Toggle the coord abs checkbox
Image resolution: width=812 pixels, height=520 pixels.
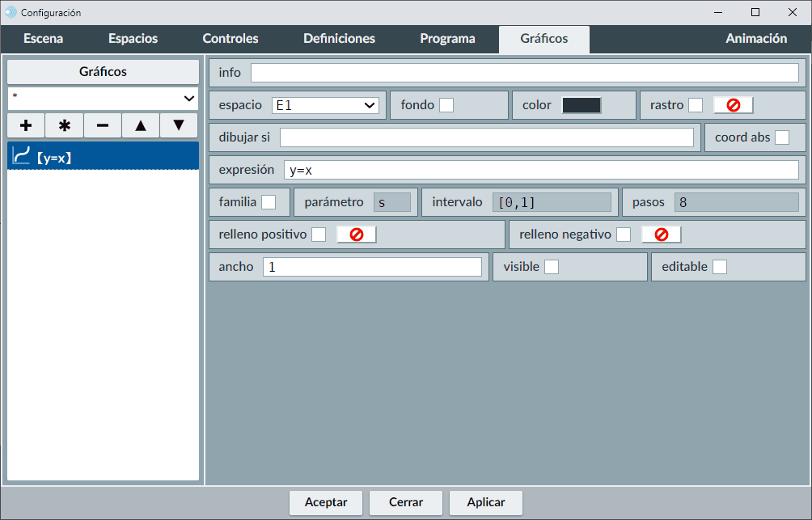pyautogui.click(x=781, y=137)
